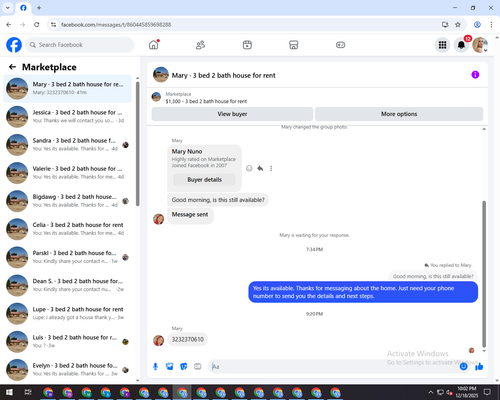500x400 pixels.
Task: Open Jessica's house for rent conversation
Action: [67, 117]
